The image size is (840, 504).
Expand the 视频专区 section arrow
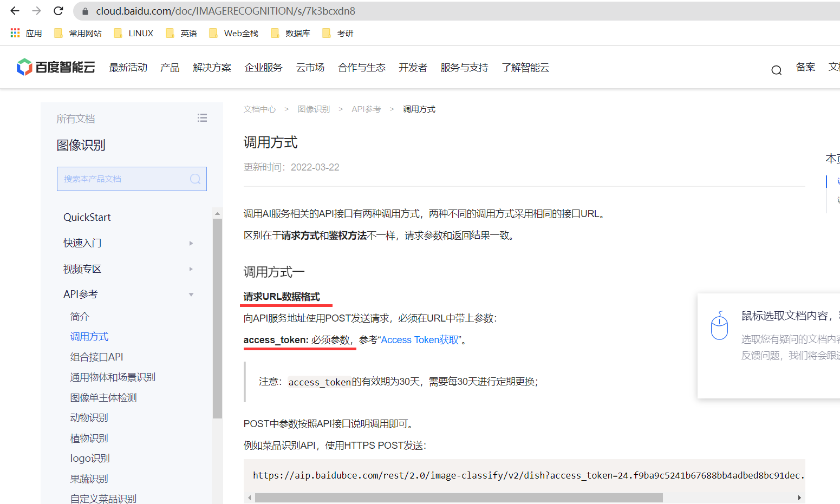[191, 269]
